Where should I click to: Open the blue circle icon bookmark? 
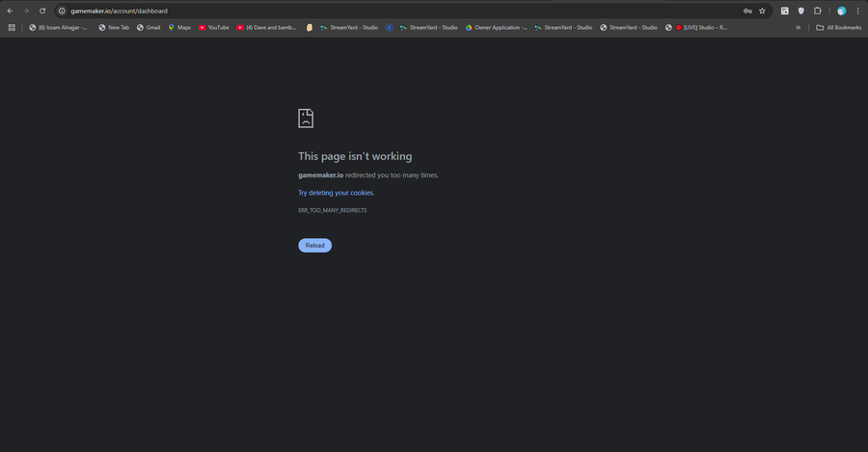(x=390, y=27)
